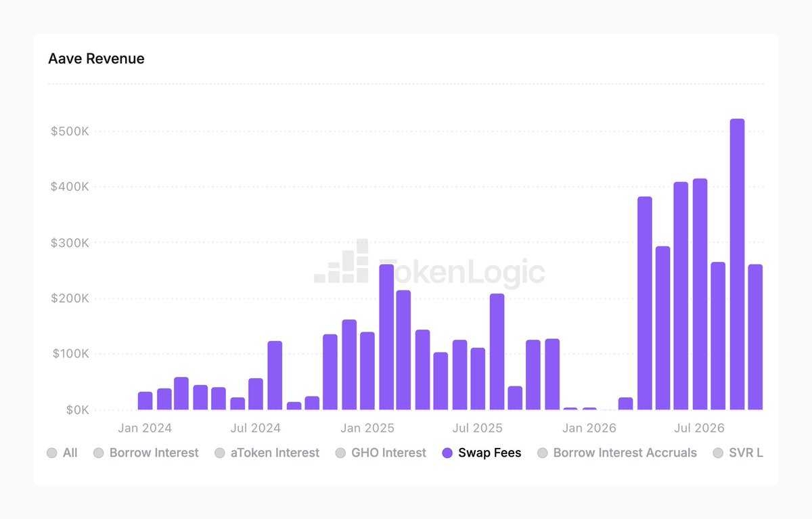This screenshot has width=812, height=519.
Task: Select the September 2025 bar
Action: click(x=515, y=398)
